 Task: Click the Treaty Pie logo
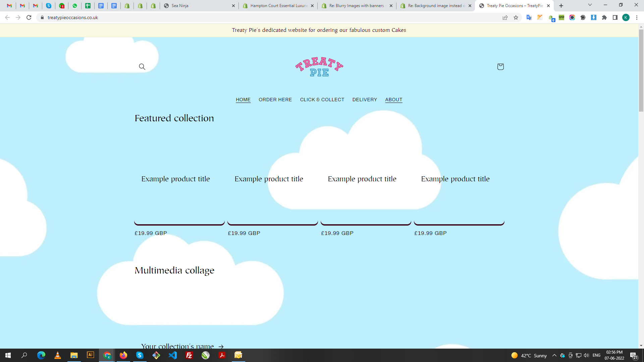pyautogui.click(x=319, y=67)
